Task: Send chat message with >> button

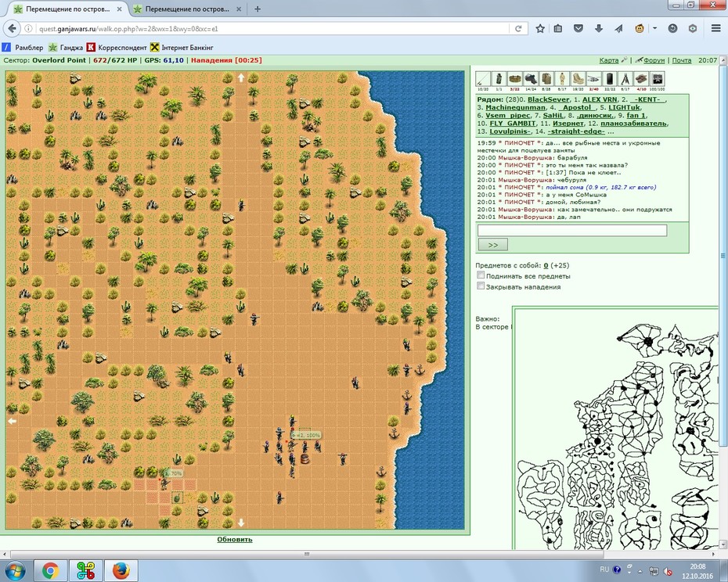Action: [x=493, y=245]
